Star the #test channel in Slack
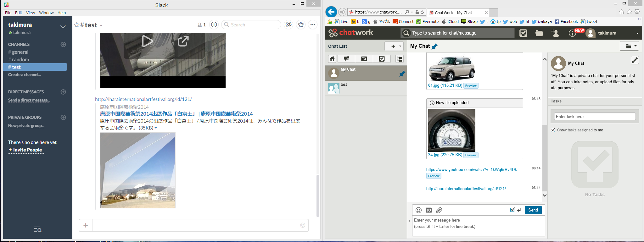Viewport: 644px width, 242px height. tap(77, 25)
